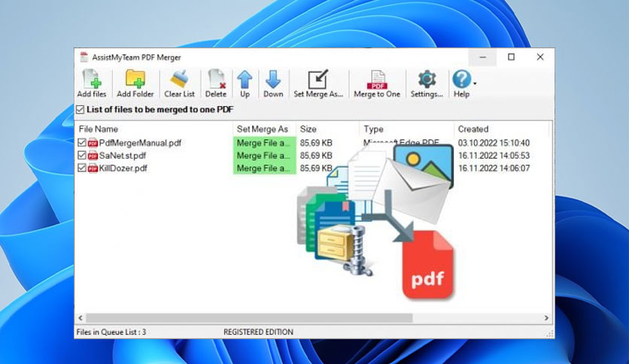Screen dimensions: 629x364
Task: Click Merge File cell for PdfMergerManual.pdf
Action: pyautogui.click(x=264, y=143)
